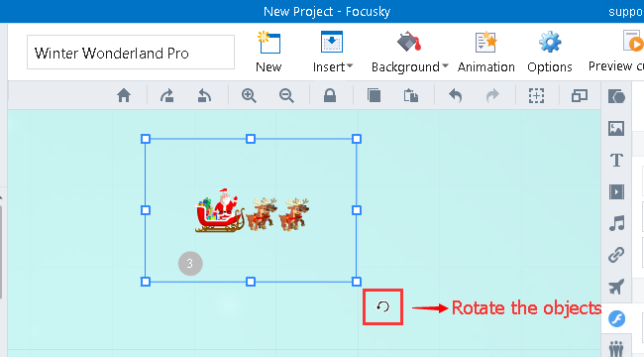Open the Music panel in sidebar
The image size is (644, 357).
[616, 223]
